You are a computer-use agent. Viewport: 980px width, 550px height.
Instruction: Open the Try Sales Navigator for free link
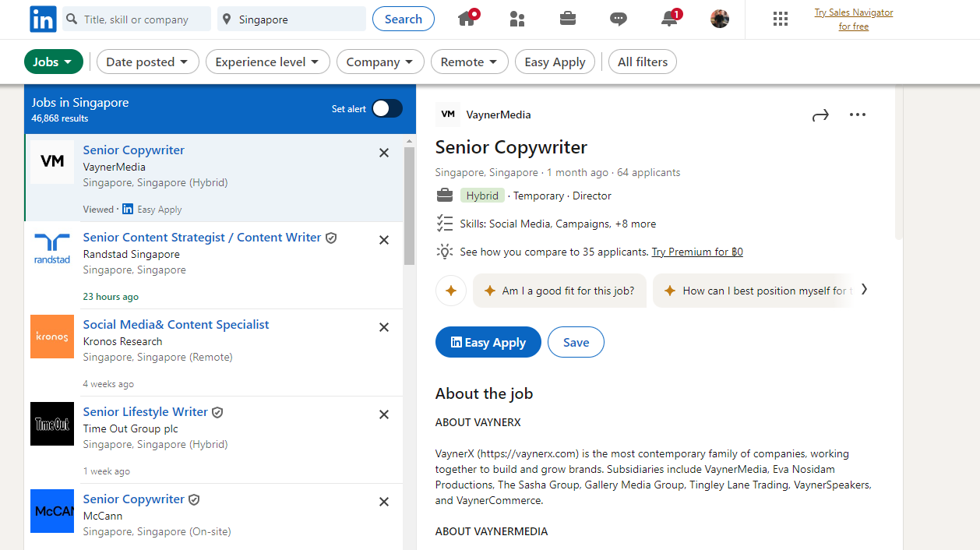854,19
